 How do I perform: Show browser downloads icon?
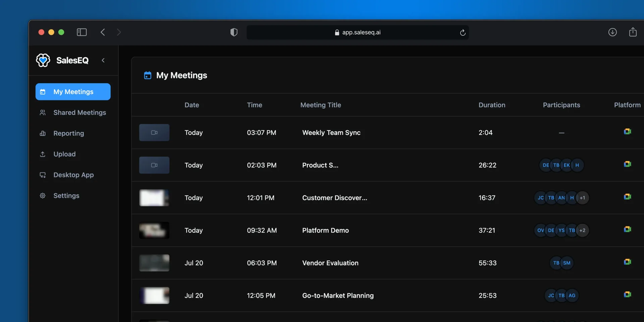point(612,32)
